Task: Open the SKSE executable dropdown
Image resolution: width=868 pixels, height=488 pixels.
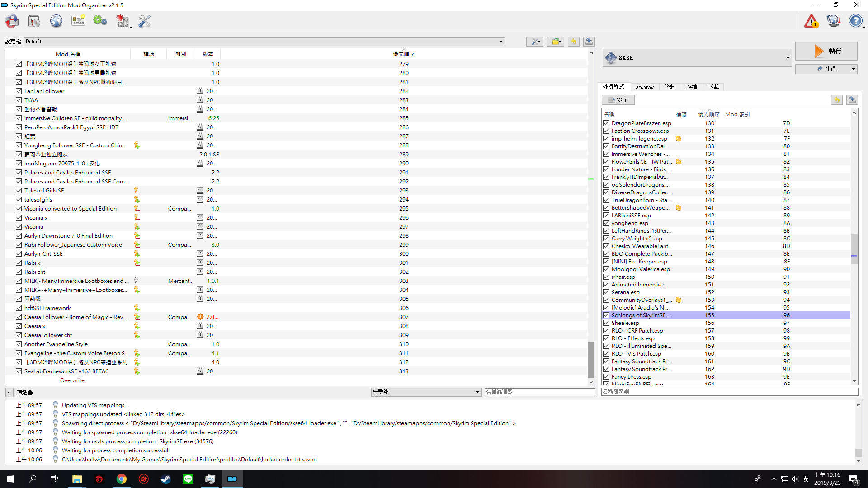Action: [x=697, y=57]
